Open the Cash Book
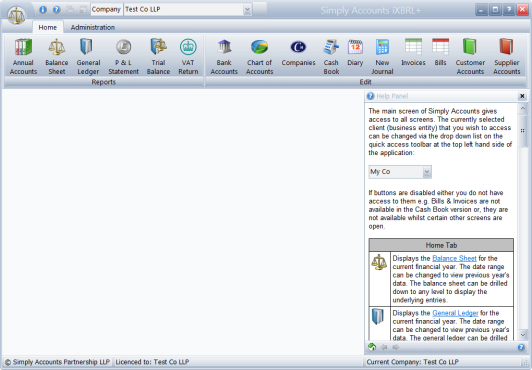Image resolution: width=532 pixels, height=370 pixels. click(x=331, y=56)
